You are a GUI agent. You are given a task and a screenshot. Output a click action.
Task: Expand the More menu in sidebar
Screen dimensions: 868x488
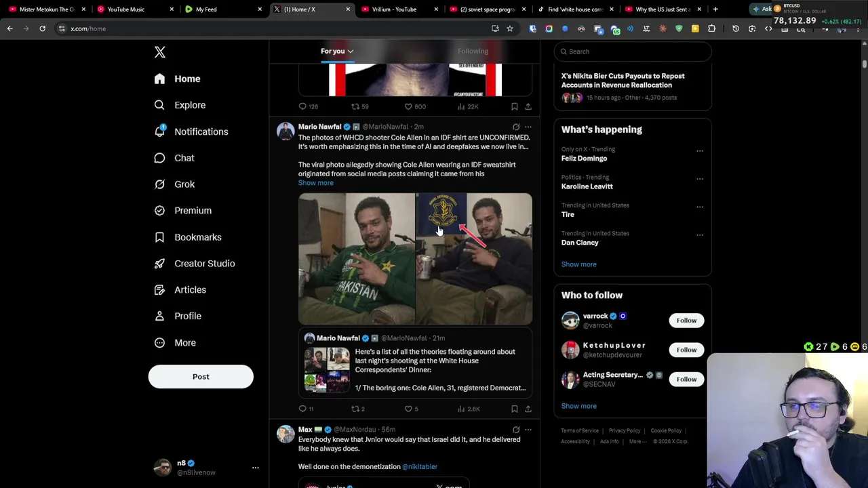175,343
